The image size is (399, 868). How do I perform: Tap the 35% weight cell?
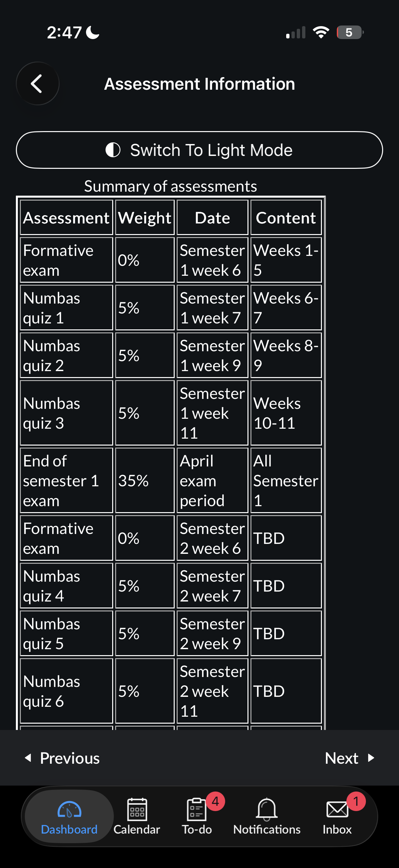tap(145, 480)
